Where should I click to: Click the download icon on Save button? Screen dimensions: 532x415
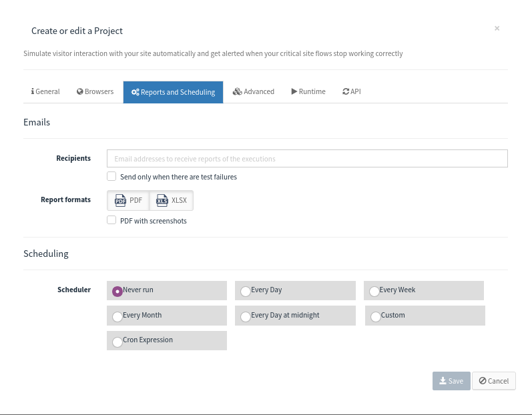coord(443,381)
